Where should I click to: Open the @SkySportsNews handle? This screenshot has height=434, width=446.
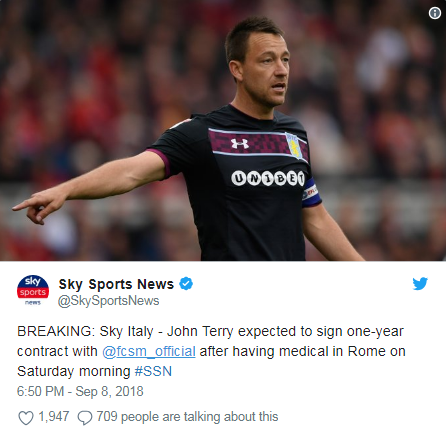pos(108,301)
